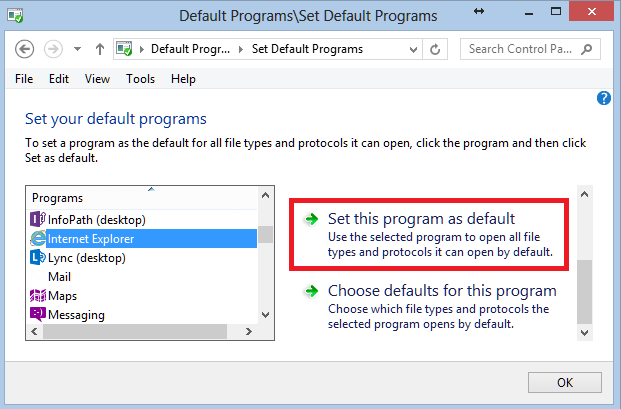Click green arrow beside Choose defaults
The width and height of the screenshot is (621, 409).
312,291
